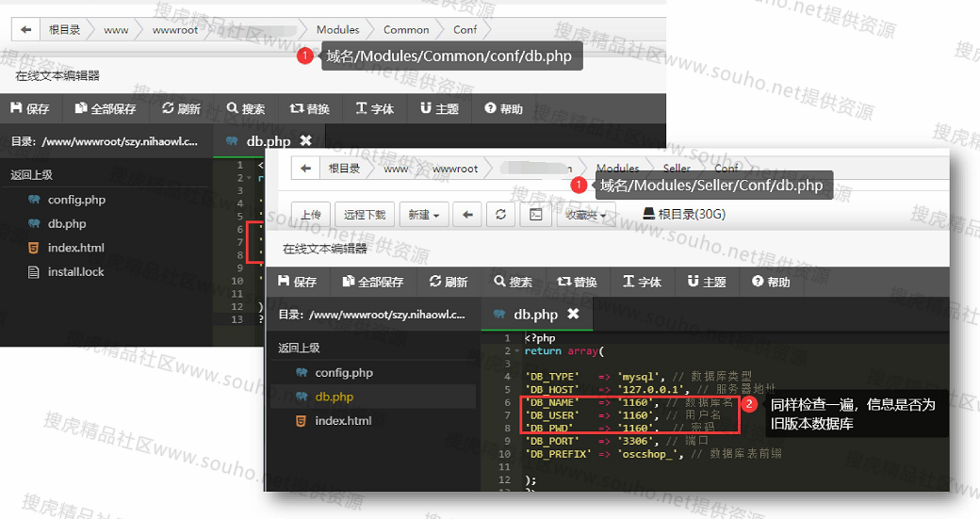Click 主题 in front Seller editor toolbar
Screen dimensions: 980x519
coord(707,282)
